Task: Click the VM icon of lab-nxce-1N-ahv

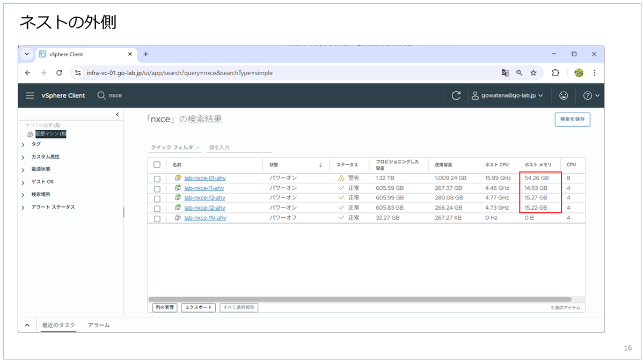Action: [178, 218]
